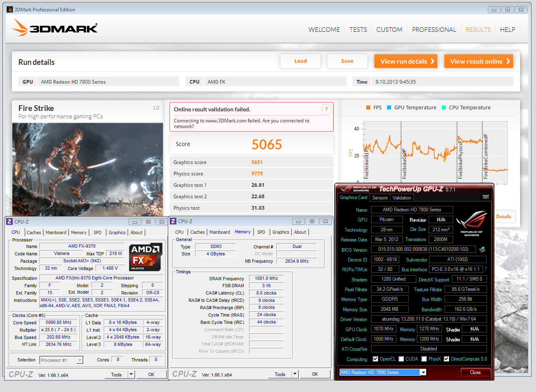The width and height of the screenshot is (536, 392).
Task: Click OK in the left CPU-Z window
Action: tap(151, 374)
